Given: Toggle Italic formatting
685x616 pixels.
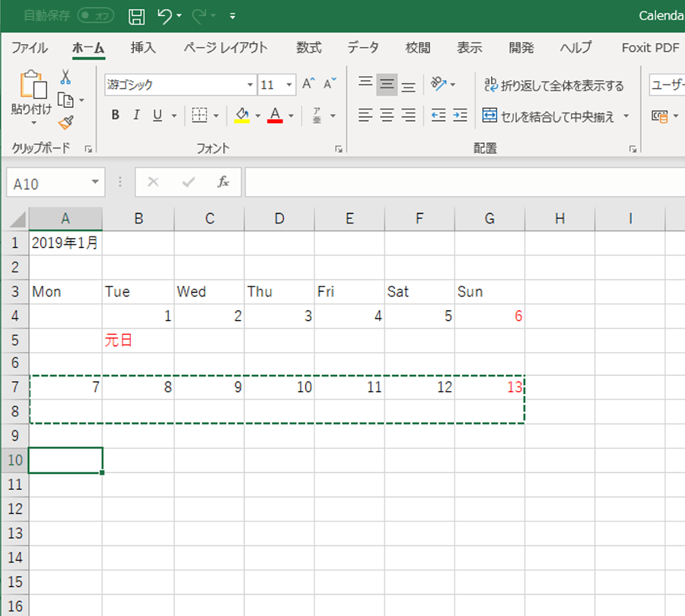Looking at the screenshot, I should (x=136, y=116).
